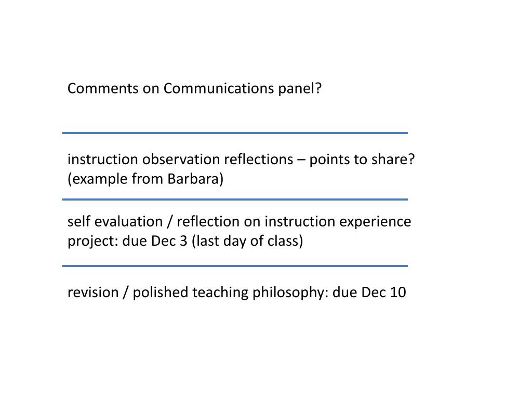The width and height of the screenshot is (532, 399).
Task: Click the word 'panel?' in first line
Action: point(300,89)
